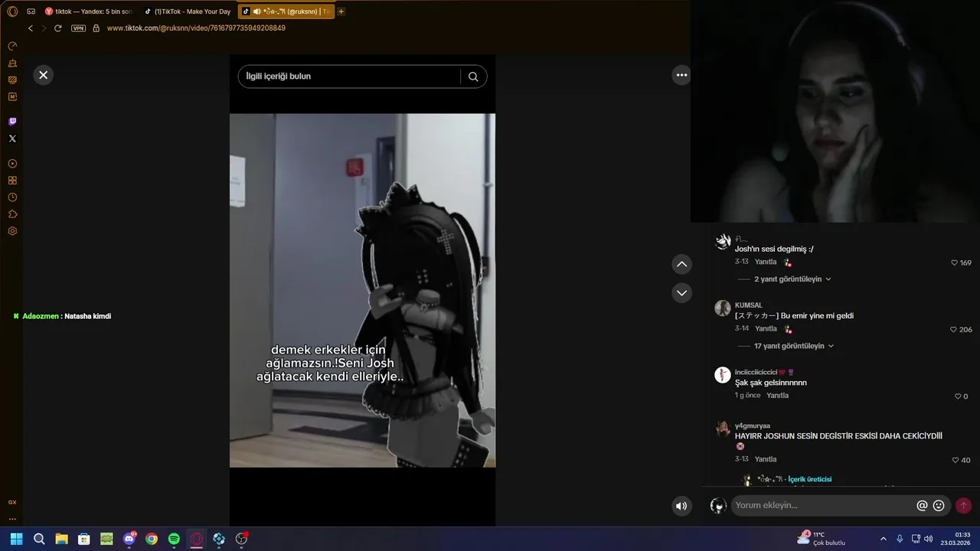Open X (Twitter) panel in sidebar
The width and height of the screenshot is (980, 551).
click(12, 139)
